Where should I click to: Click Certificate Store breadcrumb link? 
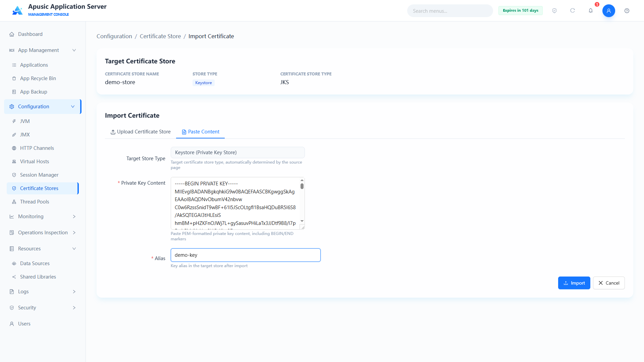tap(160, 36)
